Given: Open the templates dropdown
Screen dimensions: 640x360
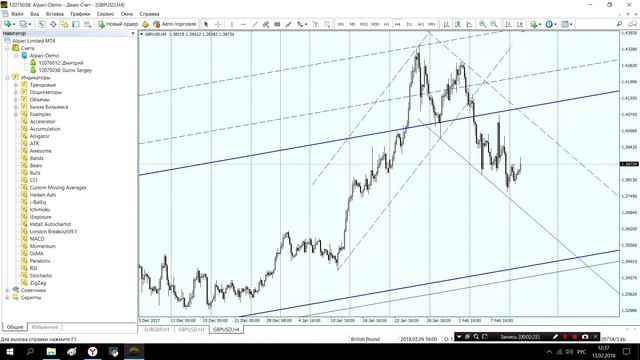Looking at the screenshot, I should (567, 24).
